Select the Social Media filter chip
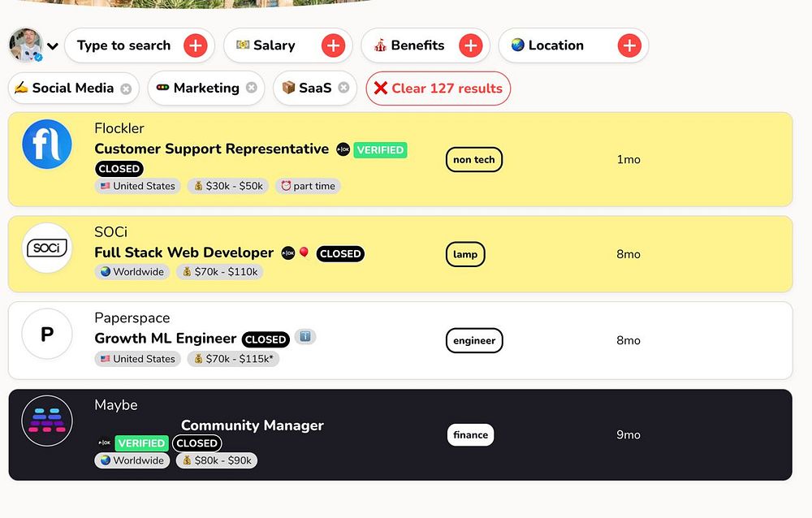This screenshot has height=518, width=812. click(74, 88)
